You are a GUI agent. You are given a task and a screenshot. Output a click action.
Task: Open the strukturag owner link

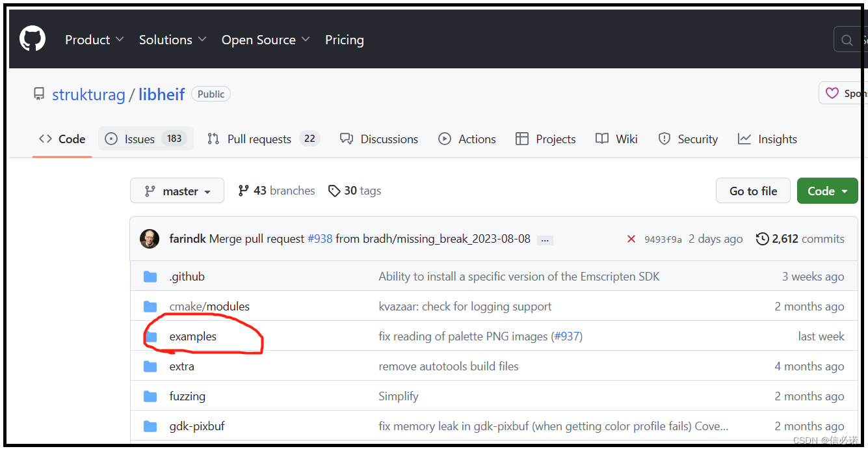88,94
